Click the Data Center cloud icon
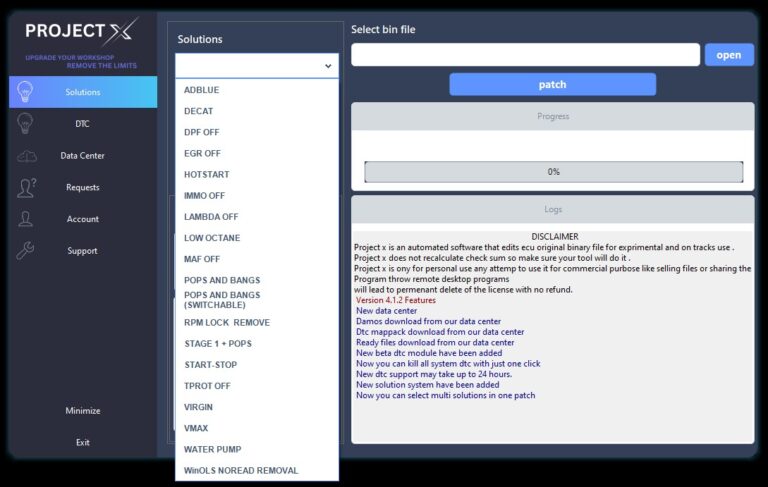 [26, 155]
